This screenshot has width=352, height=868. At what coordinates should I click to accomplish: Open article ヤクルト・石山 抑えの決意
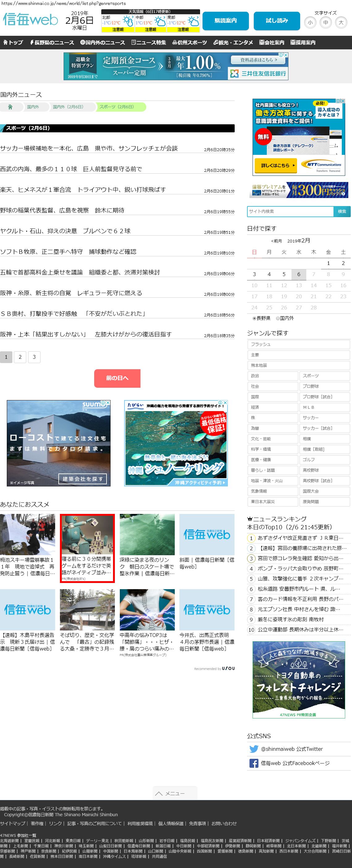(x=65, y=231)
